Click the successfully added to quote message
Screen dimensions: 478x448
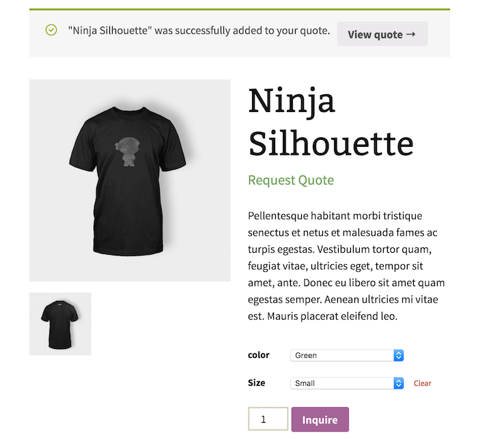[199, 31]
